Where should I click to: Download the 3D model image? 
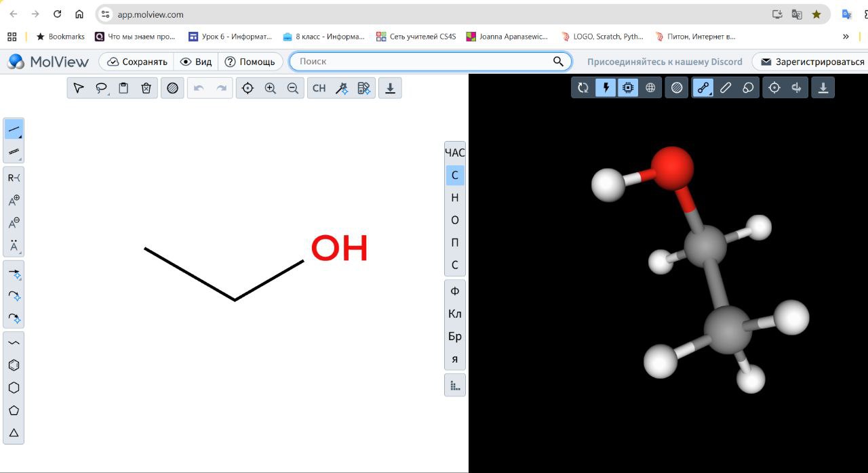[x=823, y=87]
